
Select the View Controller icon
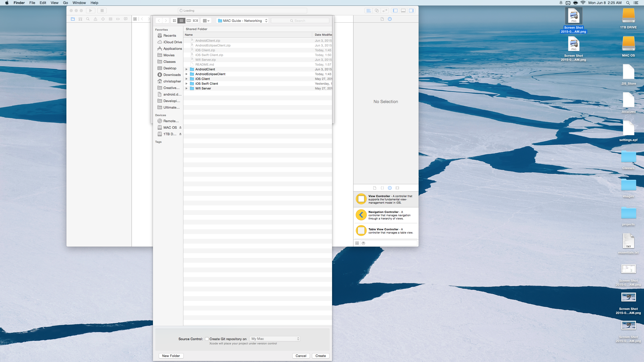click(361, 199)
